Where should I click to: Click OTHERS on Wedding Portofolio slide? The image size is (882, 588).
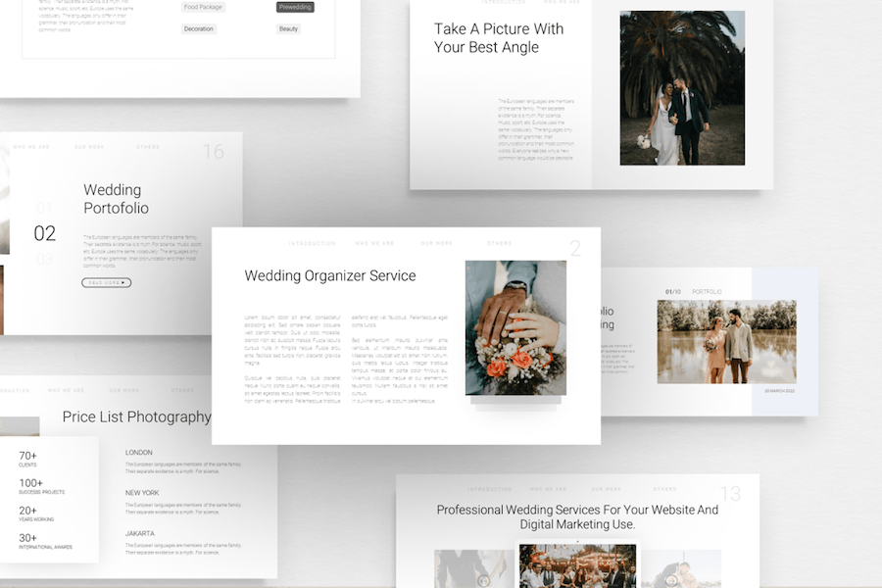(148, 147)
